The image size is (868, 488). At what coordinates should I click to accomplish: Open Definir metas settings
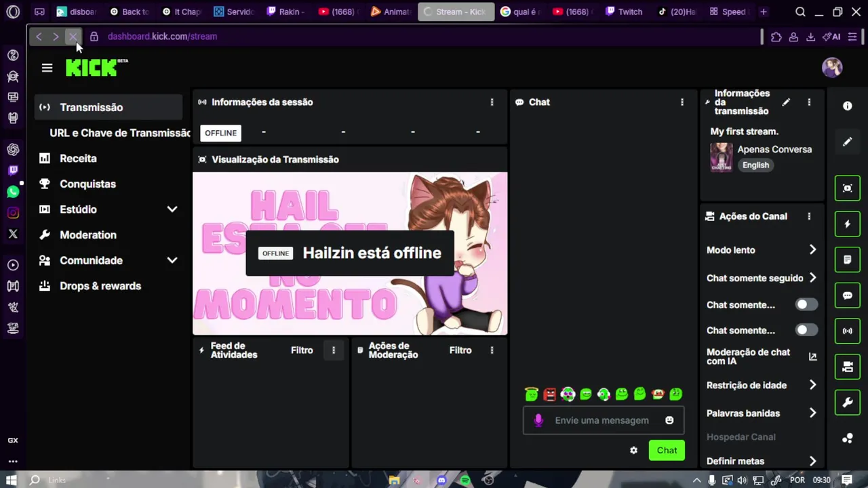click(x=762, y=461)
